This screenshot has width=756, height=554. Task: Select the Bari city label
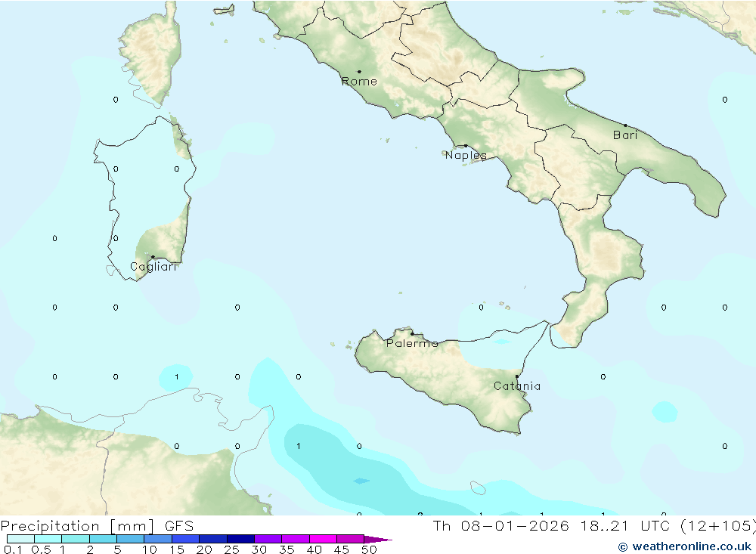pos(625,135)
